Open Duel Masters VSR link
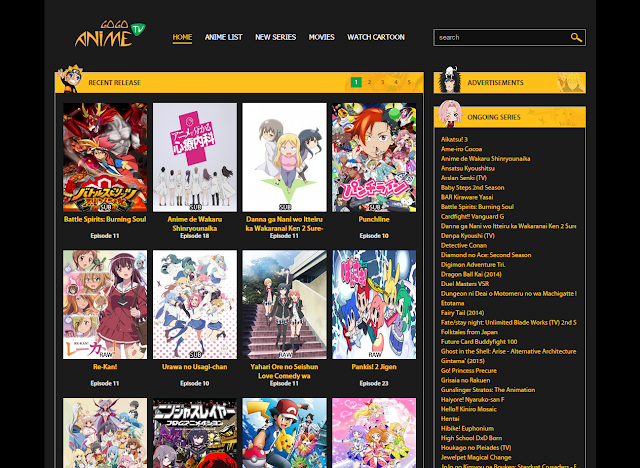Screen dimensions: 640x468 pyautogui.click(x=465, y=284)
